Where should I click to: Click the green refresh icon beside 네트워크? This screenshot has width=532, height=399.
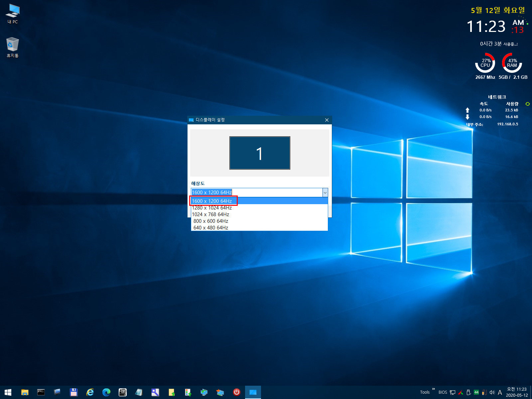[x=527, y=104]
